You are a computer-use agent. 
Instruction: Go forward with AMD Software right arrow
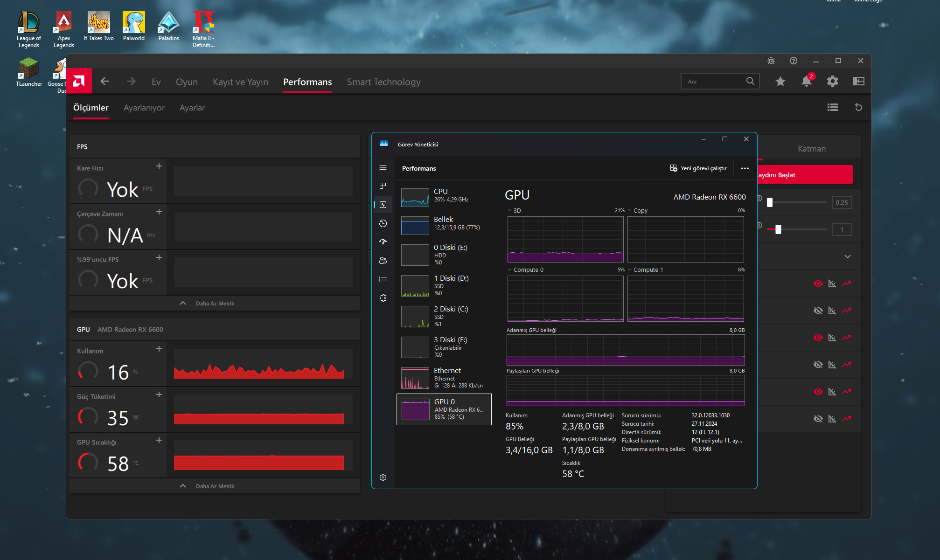pos(131,82)
